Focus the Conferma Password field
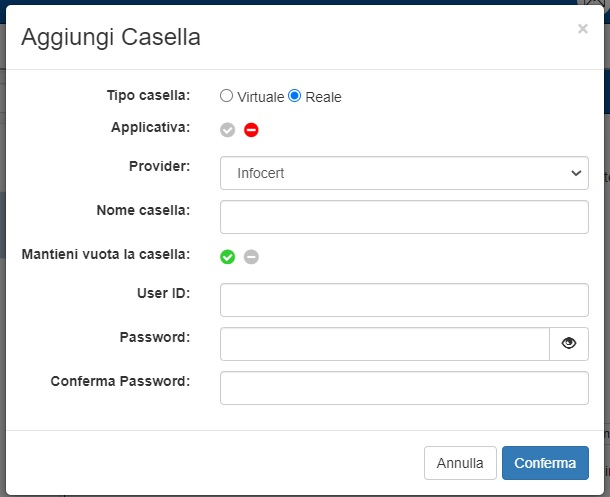Screen dimensions: 610x497 pos(404,387)
